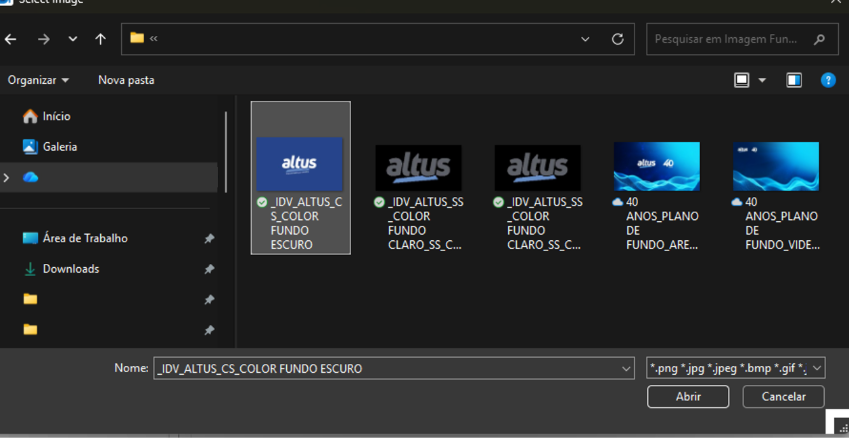The height and width of the screenshot is (438, 849).
Task: Open first unnamed yellow folder in sidebar
Action: coord(30,299)
